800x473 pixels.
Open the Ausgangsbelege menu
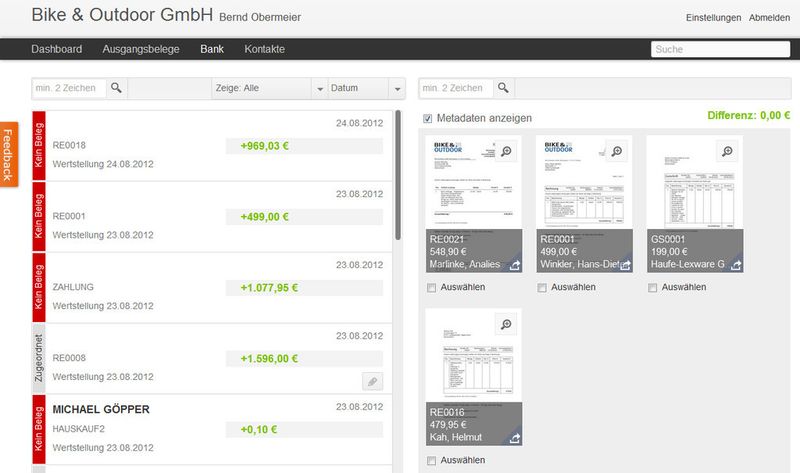pyautogui.click(x=141, y=49)
